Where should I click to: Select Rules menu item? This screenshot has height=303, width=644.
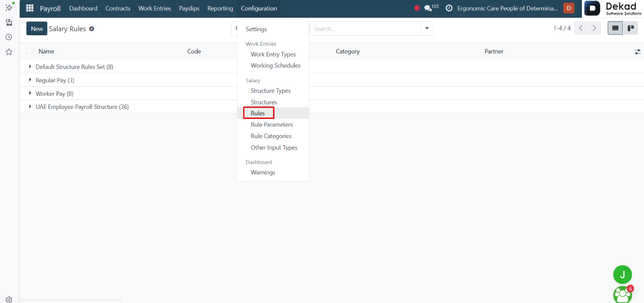(x=258, y=113)
